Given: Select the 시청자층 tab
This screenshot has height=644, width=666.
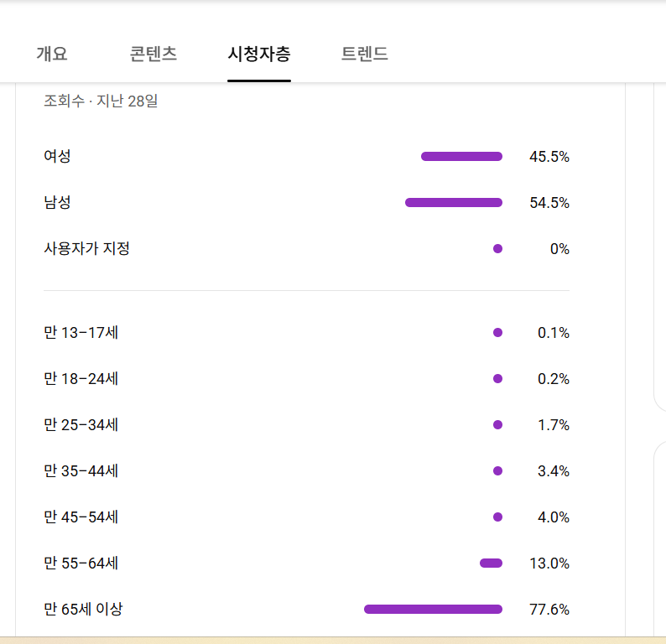Looking at the screenshot, I should pos(259,55).
